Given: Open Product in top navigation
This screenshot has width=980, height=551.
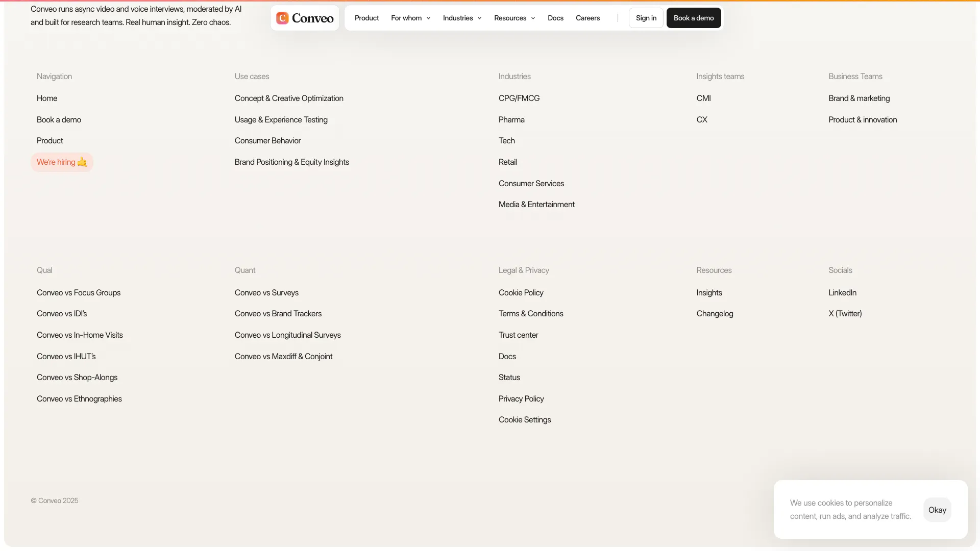Looking at the screenshot, I should pyautogui.click(x=366, y=18).
